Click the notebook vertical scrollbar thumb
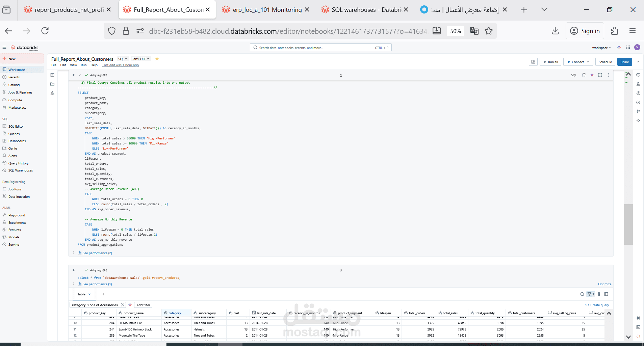Image resolution: width=644 pixels, height=346 pixels. point(628,224)
